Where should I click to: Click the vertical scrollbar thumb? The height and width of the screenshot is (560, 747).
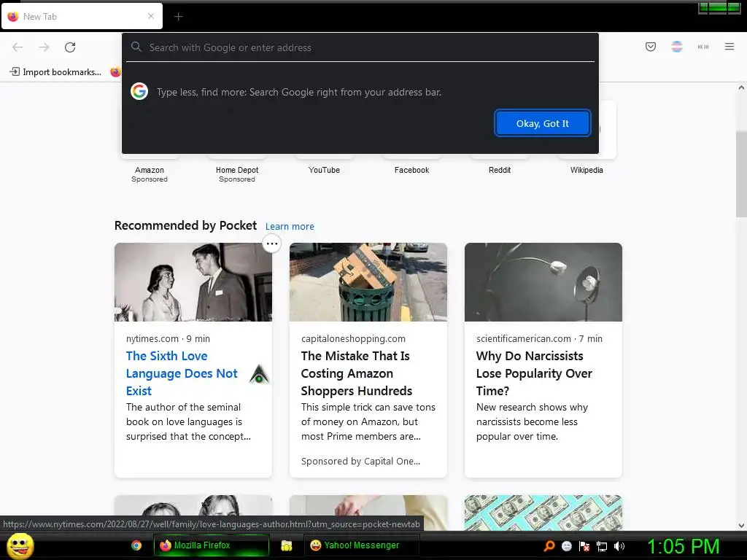pyautogui.click(x=741, y=174)
